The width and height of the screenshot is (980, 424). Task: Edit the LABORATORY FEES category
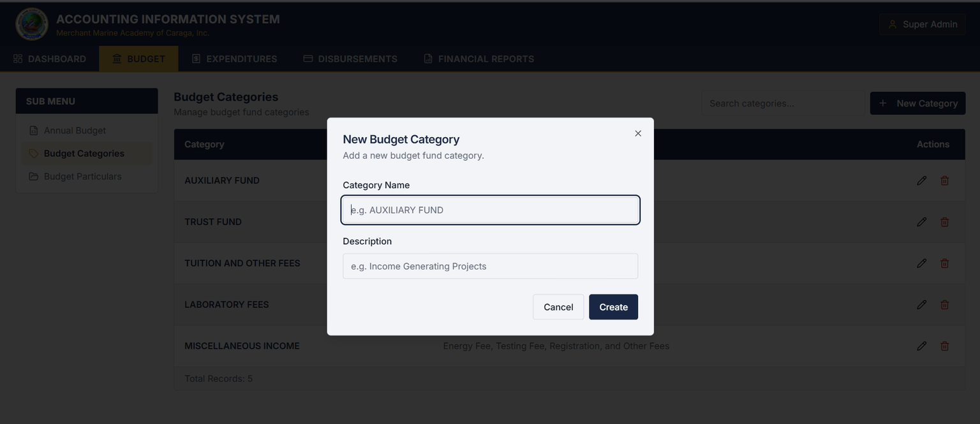pyautogui.click(x=921, y=305)
